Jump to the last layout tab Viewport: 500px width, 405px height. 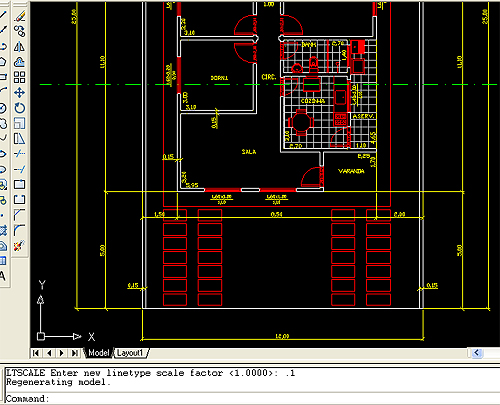(x=75, y=353)
